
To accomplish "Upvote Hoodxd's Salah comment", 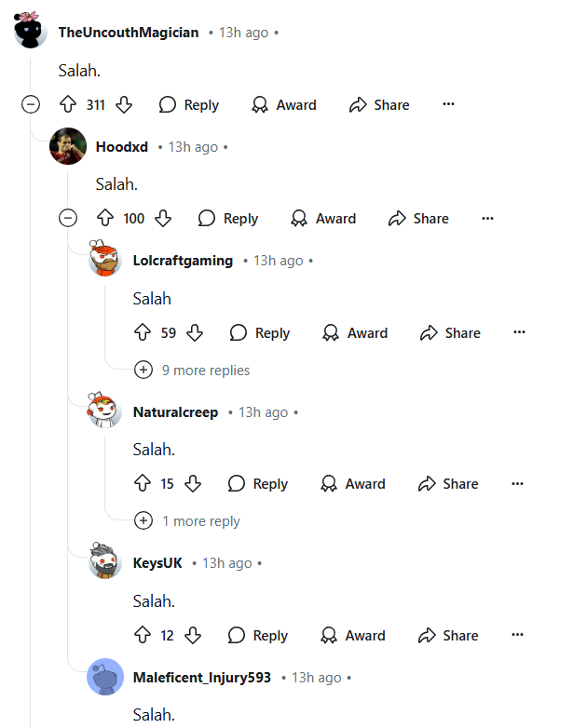I will coord(105,218).
